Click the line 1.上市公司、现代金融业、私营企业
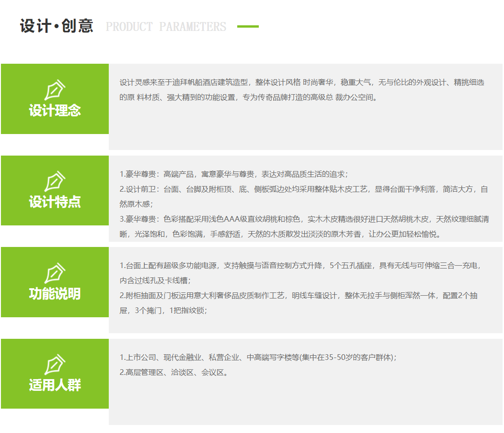504x433 pixels. tap(258, 357)
